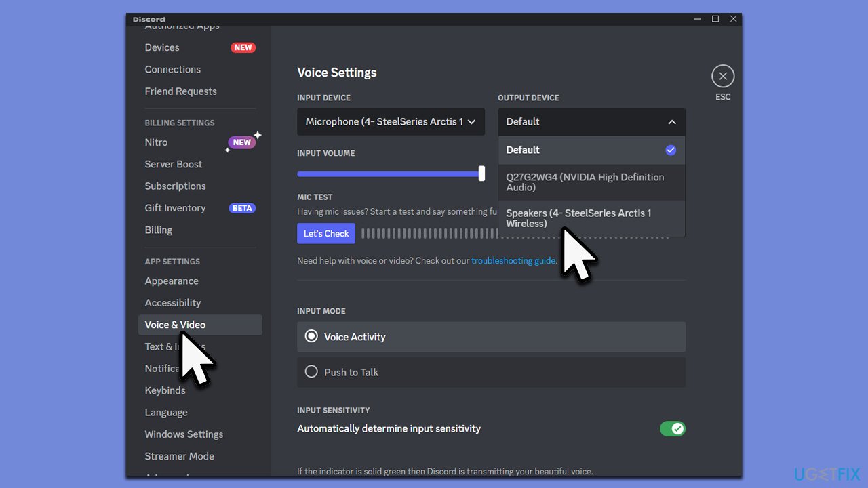Select Voice Activity input mode
The image size is (868, 488).
click(311, 336)
